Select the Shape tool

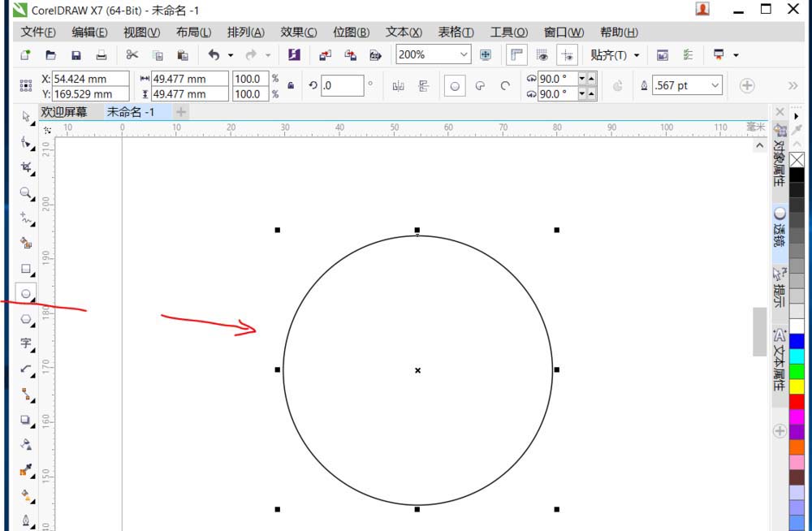tap(25, 142)
